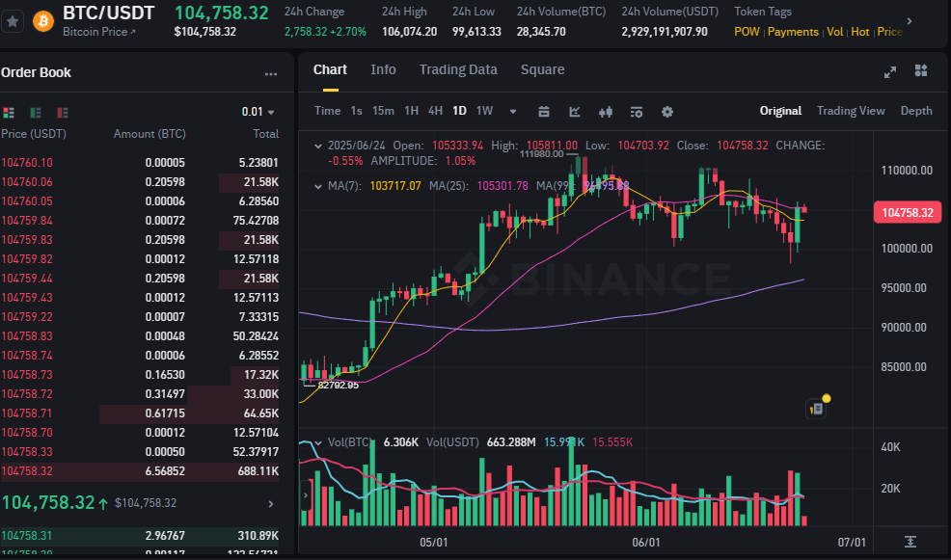Show bids-only order book view icon
The height and width of the screenshot is (560, 951).
[36, 112]
